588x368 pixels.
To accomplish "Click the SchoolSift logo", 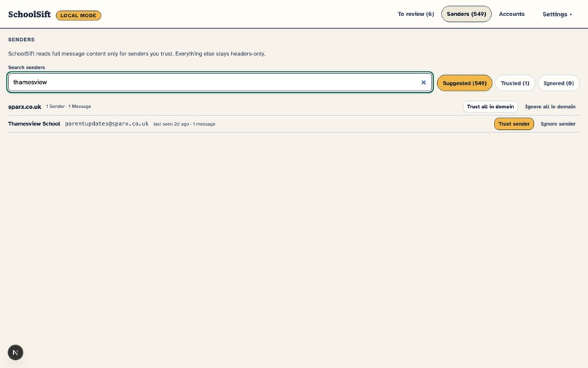I will [x=29, y=15].
